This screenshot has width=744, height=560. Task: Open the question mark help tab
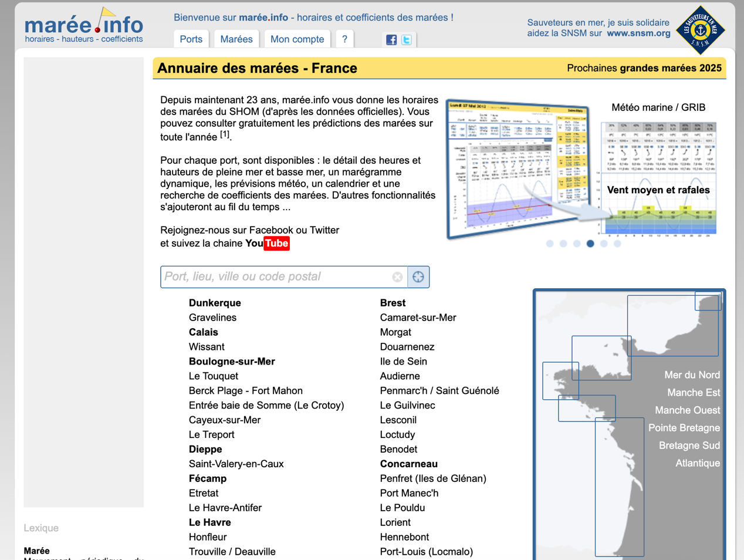pos(344,39)
